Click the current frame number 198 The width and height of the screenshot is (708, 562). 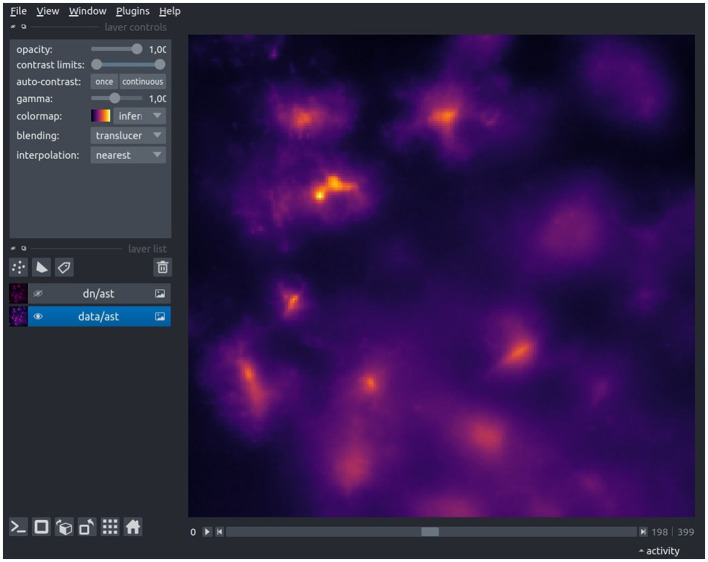coord(660,532)
